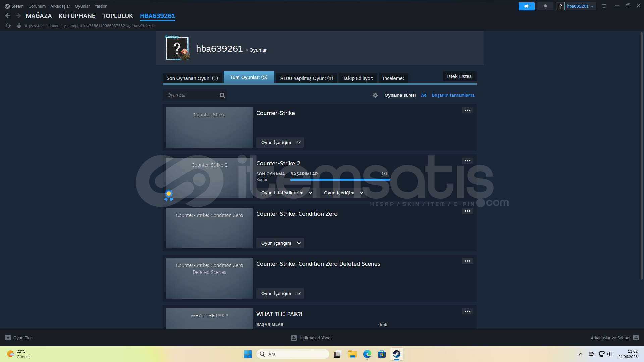Switch to Big Picture mode monitor icon
The height and width of the screenshot is (362, 644).
pos(604,6)
